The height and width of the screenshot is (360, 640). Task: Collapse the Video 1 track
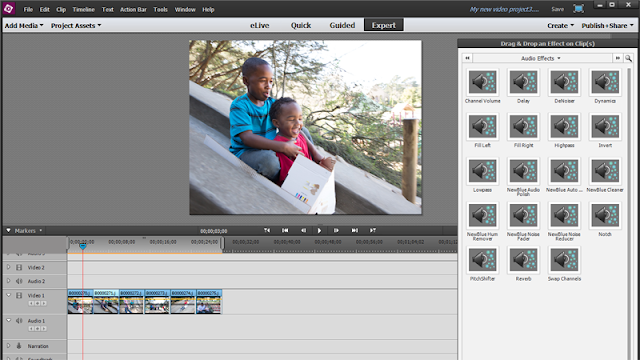(x=9, y=295)
